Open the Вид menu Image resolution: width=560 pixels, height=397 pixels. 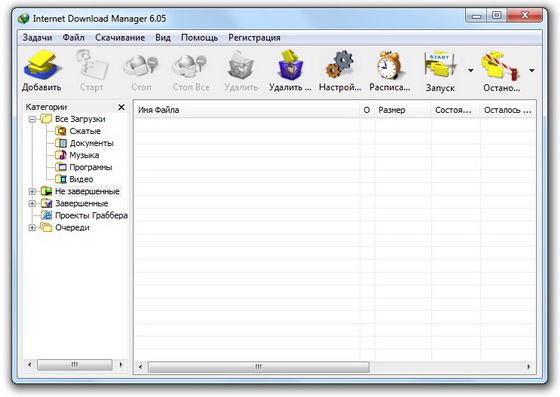[163, 37]
